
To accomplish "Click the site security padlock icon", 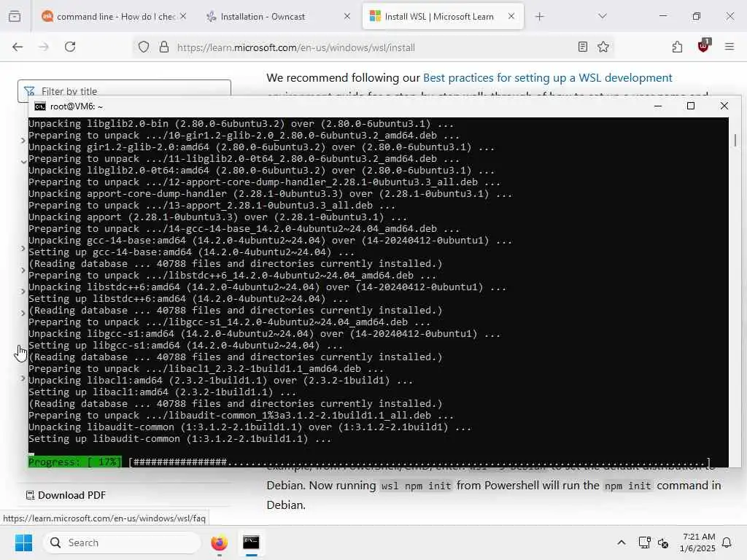I will click(x=164, y=47).
